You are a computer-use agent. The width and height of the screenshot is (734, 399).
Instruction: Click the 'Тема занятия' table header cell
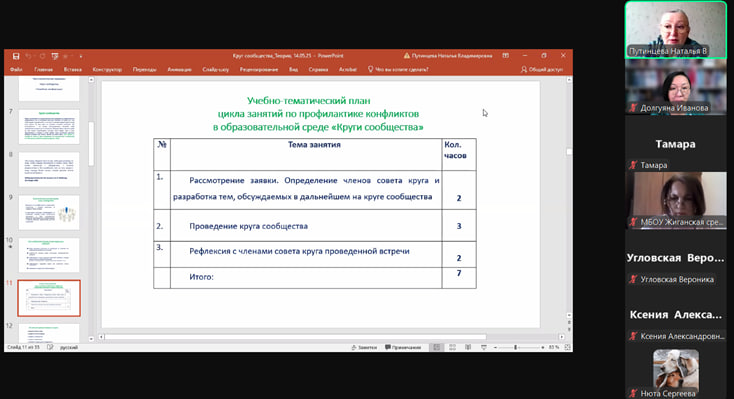click(x=306, y=154)
